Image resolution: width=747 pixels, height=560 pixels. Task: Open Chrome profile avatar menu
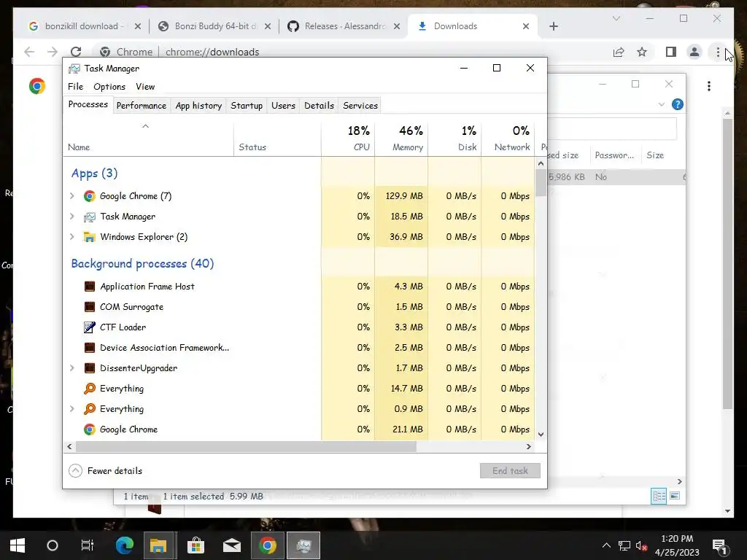694,52
